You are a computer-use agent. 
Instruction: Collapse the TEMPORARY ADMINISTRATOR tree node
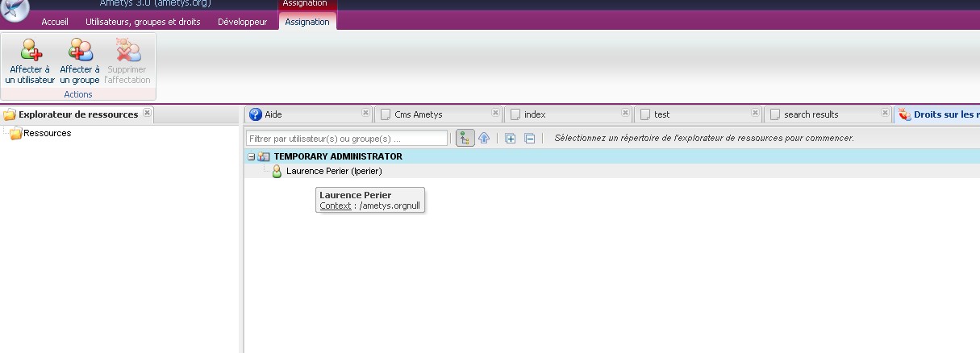pos(252,157)
